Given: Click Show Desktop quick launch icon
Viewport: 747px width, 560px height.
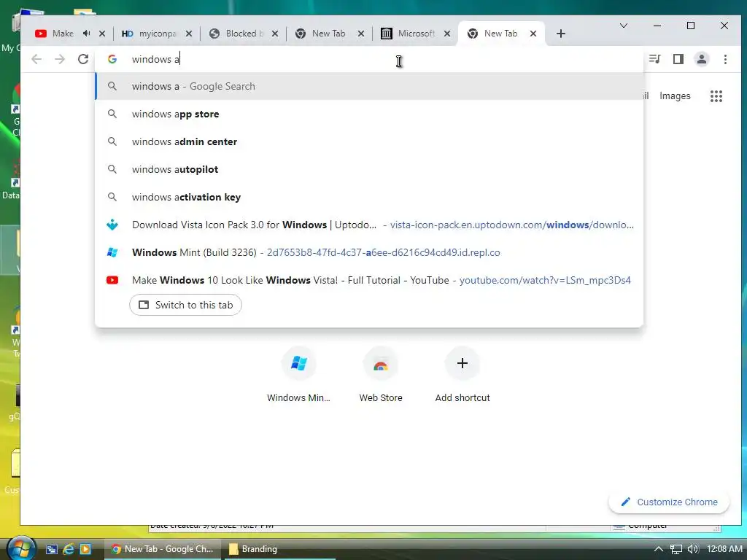Looking at the screenshot, I should [52, 549].
